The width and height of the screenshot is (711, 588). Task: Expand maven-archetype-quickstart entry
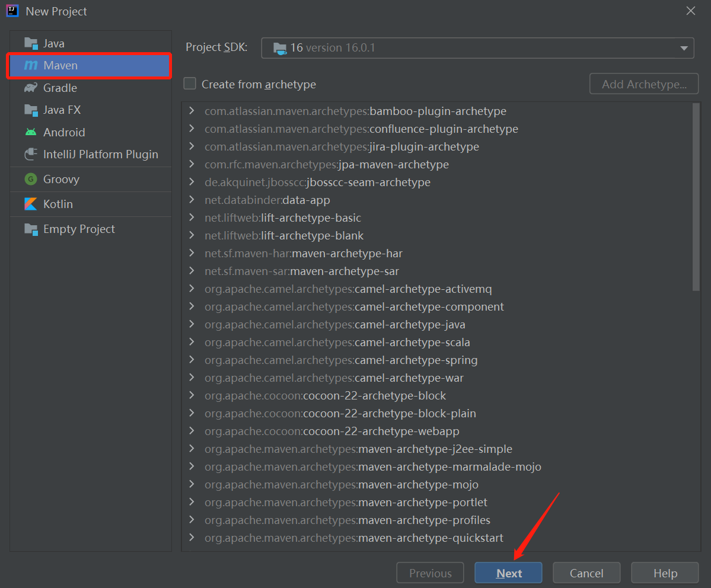click(192, 538)
